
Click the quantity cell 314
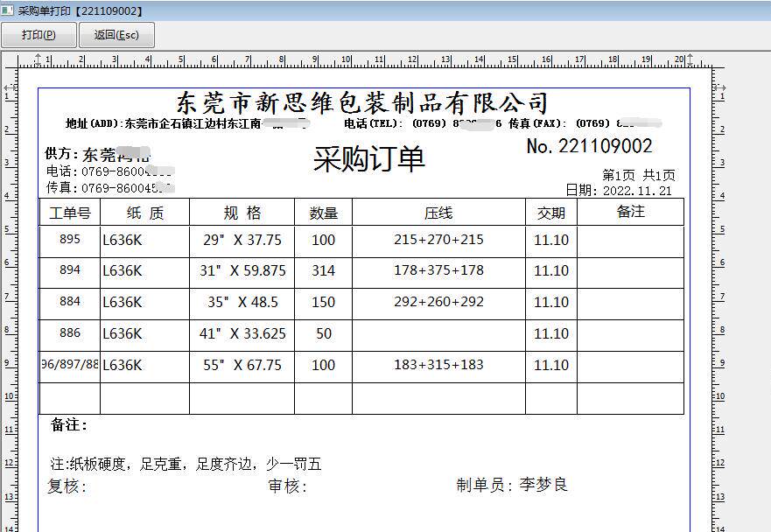324,271
